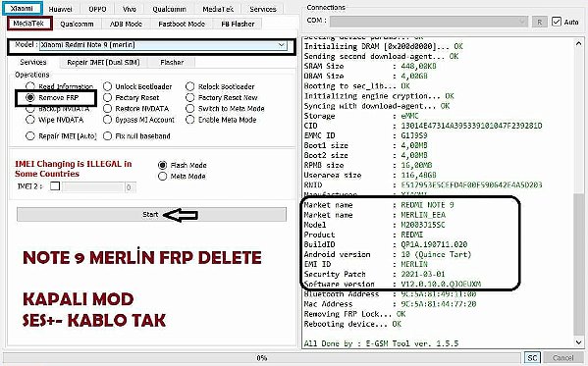Select Factory Reset New operation

pyautogui.click(x=222, y=97)
